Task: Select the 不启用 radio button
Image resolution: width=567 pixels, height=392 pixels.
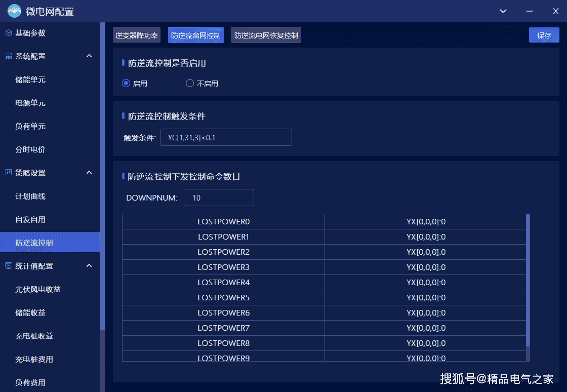Action: click(x=190, y=83)
